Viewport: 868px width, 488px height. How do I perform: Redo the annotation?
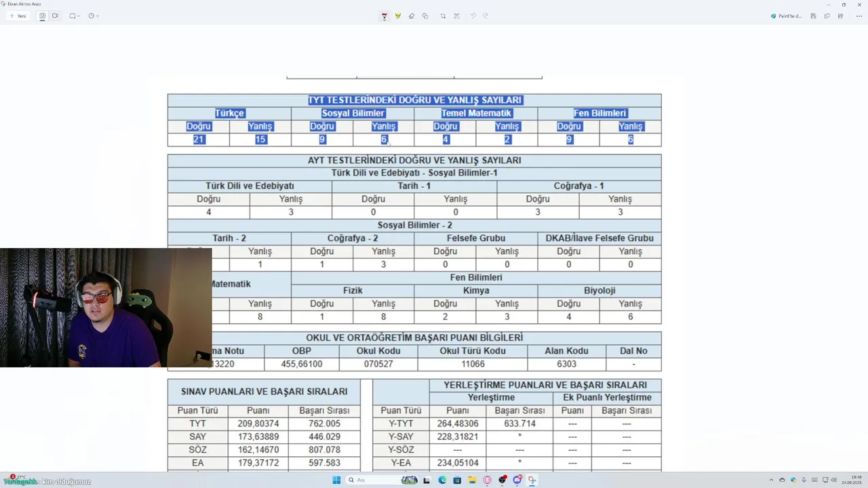pos(486,16)
